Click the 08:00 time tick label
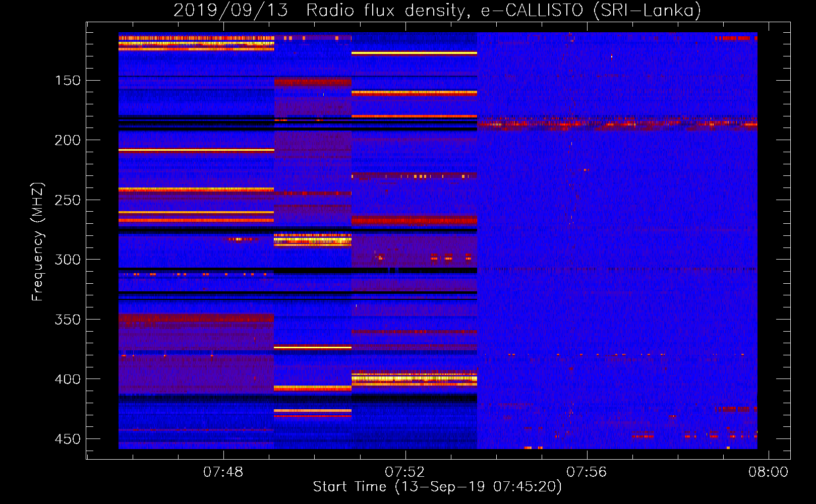 [x=768, y=472]
